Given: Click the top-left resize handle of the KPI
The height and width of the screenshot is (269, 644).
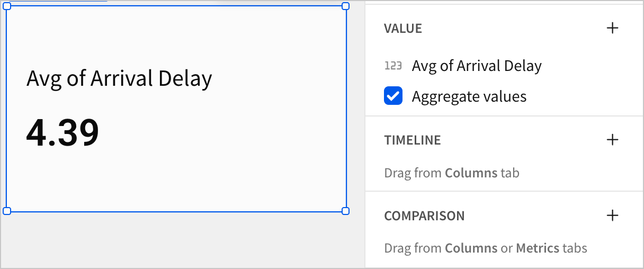Looking at the screenshot, I should (7, 6).
